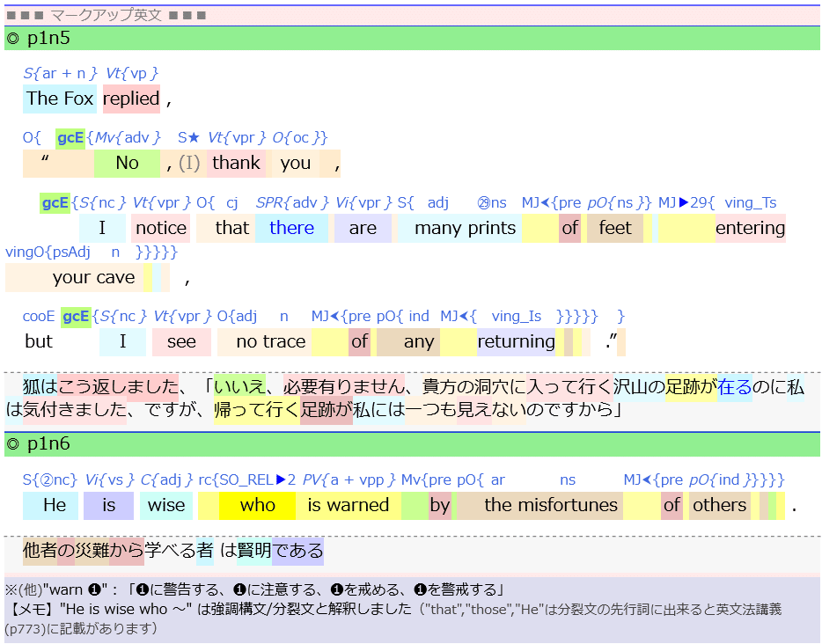The image size is (822, 644).
Task: Click the Japanese phrase '賢明である'
Action: pos(280,551)
